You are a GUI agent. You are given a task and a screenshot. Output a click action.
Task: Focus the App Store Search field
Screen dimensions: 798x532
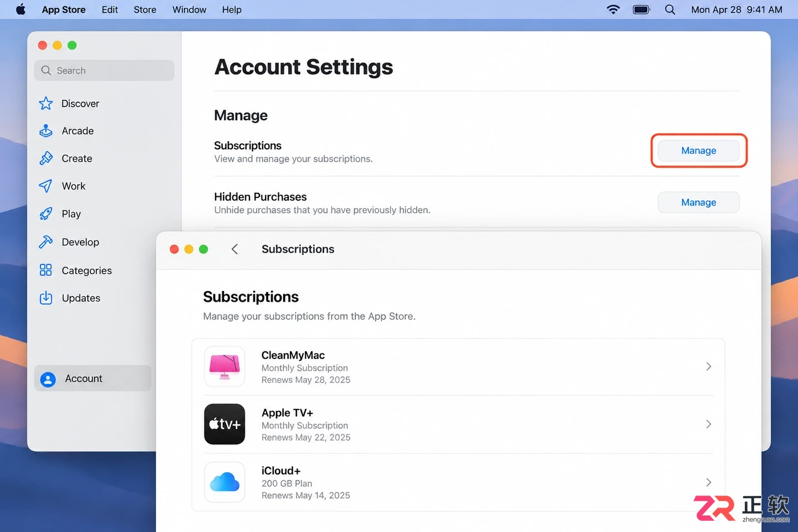coord(104,70)
